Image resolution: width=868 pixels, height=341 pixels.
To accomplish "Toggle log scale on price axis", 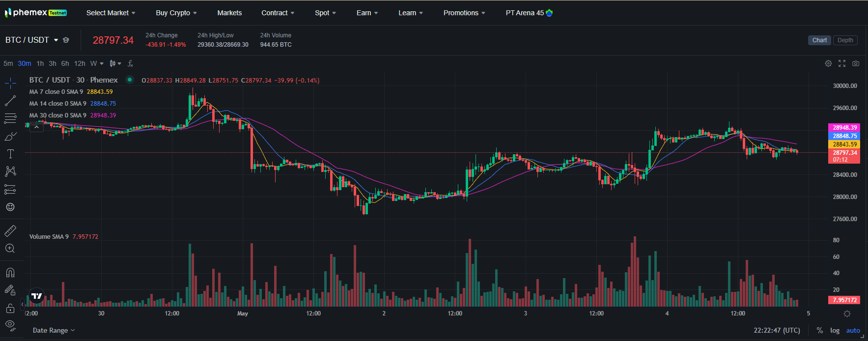I will (x=835, y=330).
